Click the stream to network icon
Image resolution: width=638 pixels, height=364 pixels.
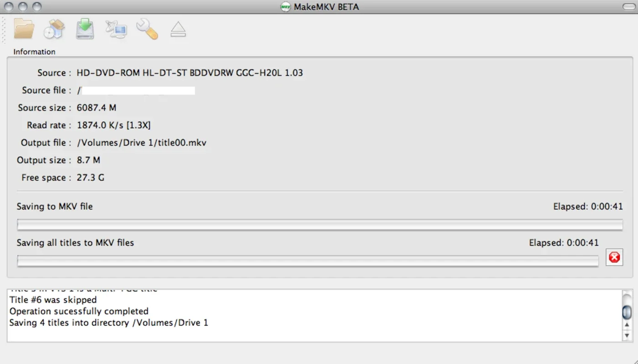tap(116, 29)
